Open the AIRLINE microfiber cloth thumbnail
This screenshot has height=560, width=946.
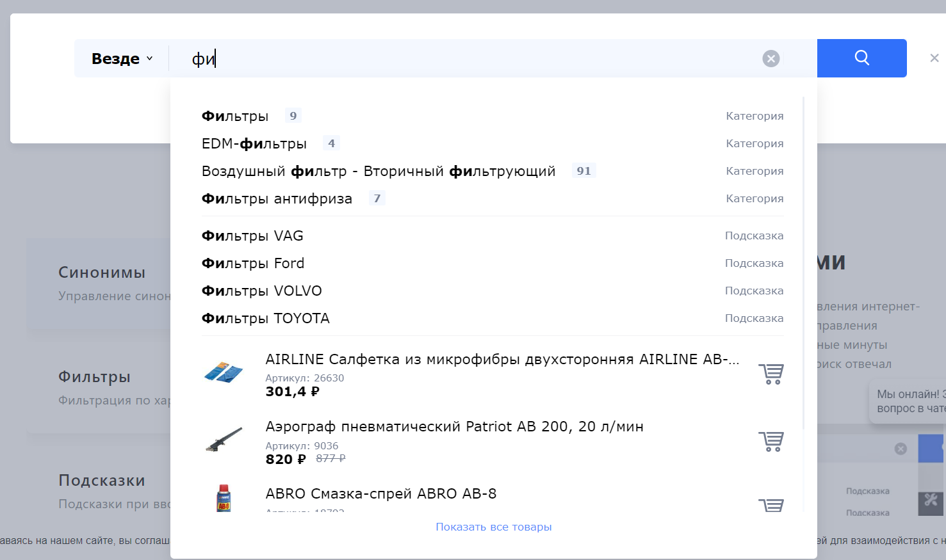[224, 372]
